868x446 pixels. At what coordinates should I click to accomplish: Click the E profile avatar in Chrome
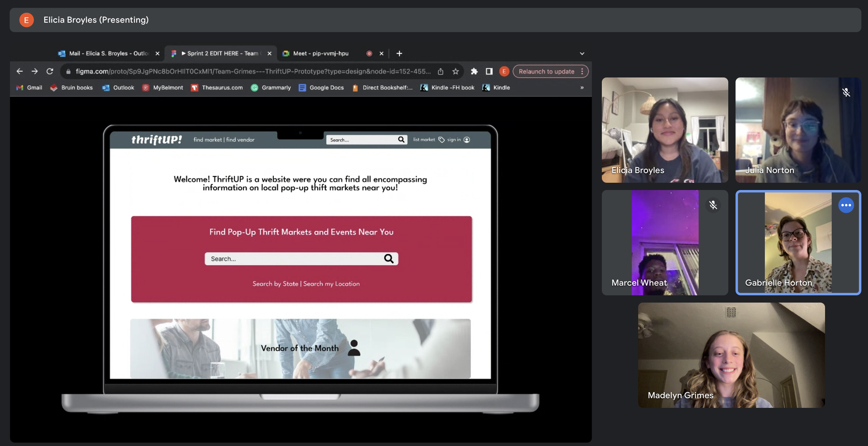coord(504,71)
